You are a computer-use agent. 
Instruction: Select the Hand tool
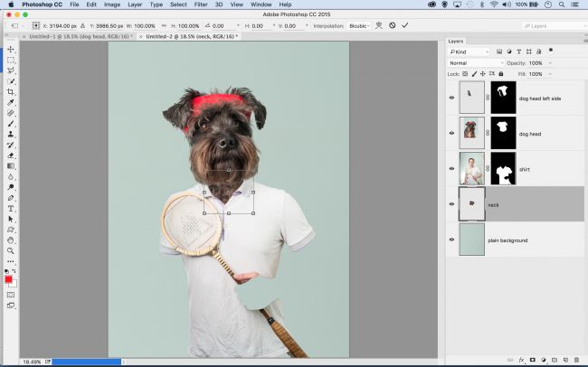pyautogui.click(x=11, y=240)
